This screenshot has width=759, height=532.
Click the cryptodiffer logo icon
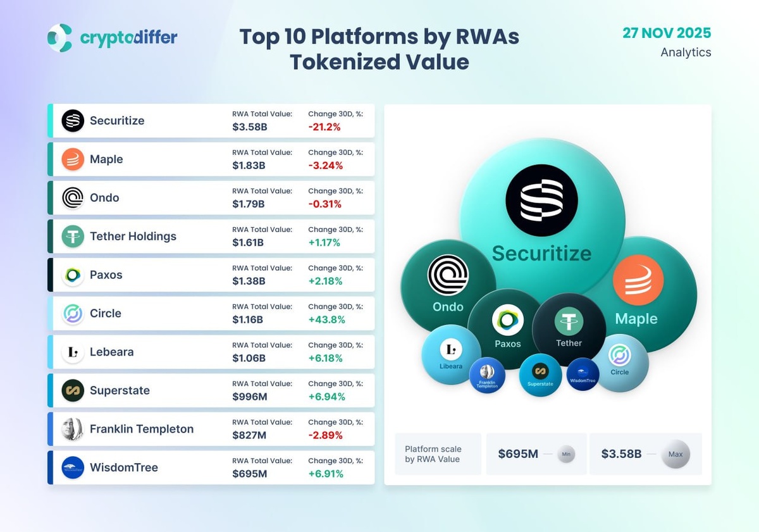tap(60, 38)
